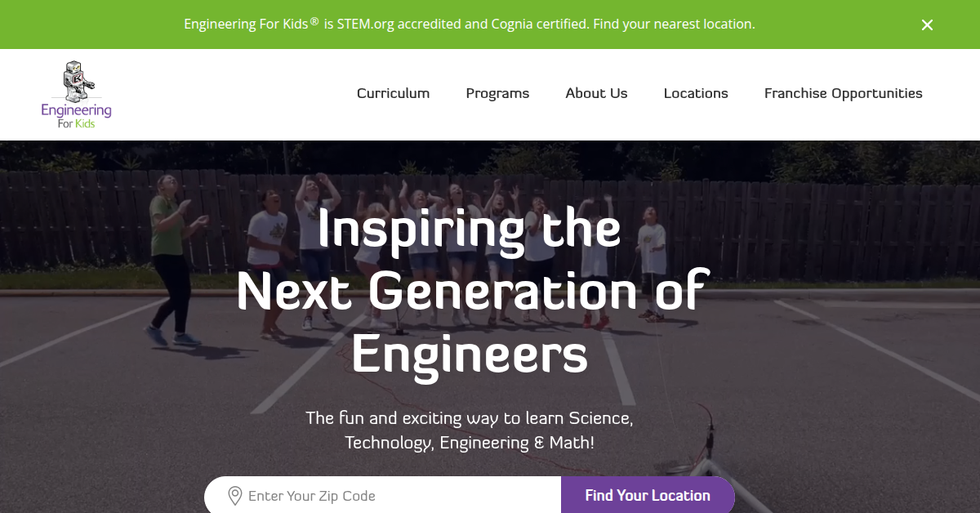
Task: Open the Curriculum menu
Action: click(393, 93)
